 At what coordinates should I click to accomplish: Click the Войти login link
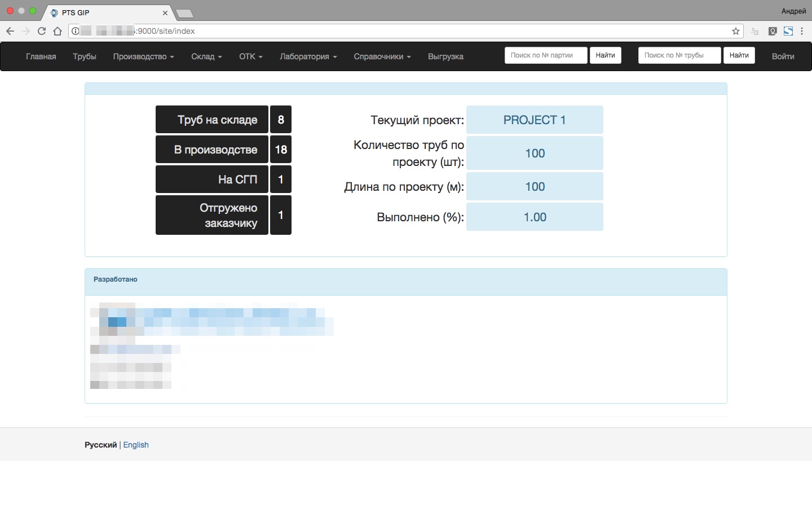pyautogui.click(x=783, y=56)
